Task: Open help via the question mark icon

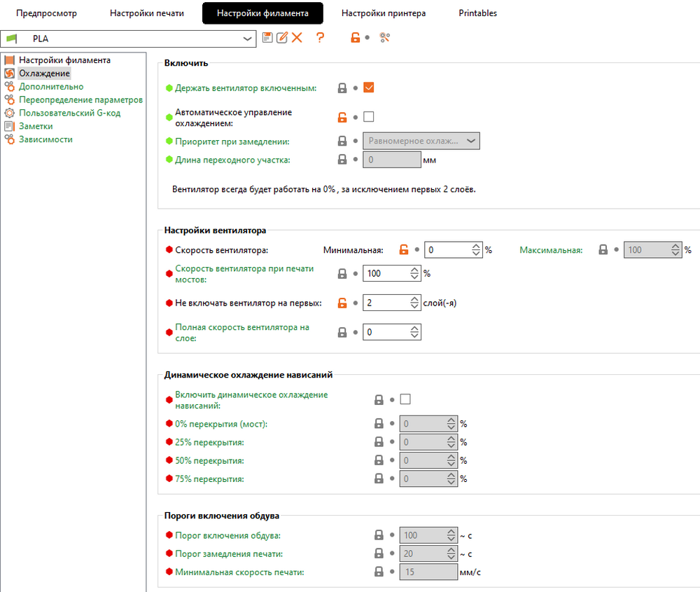Action: (321, 38)
